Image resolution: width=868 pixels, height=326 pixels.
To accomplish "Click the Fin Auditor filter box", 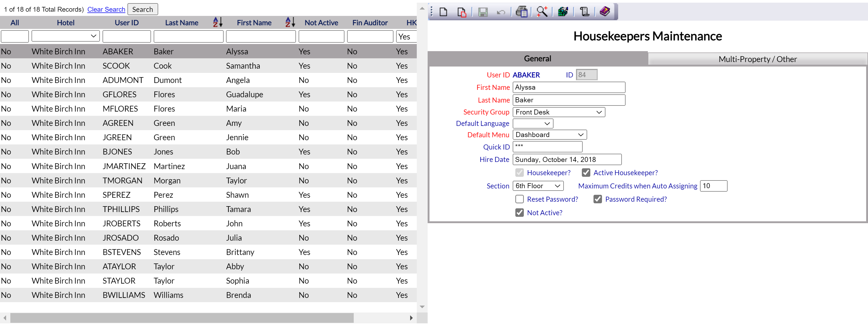I will 370,36.
